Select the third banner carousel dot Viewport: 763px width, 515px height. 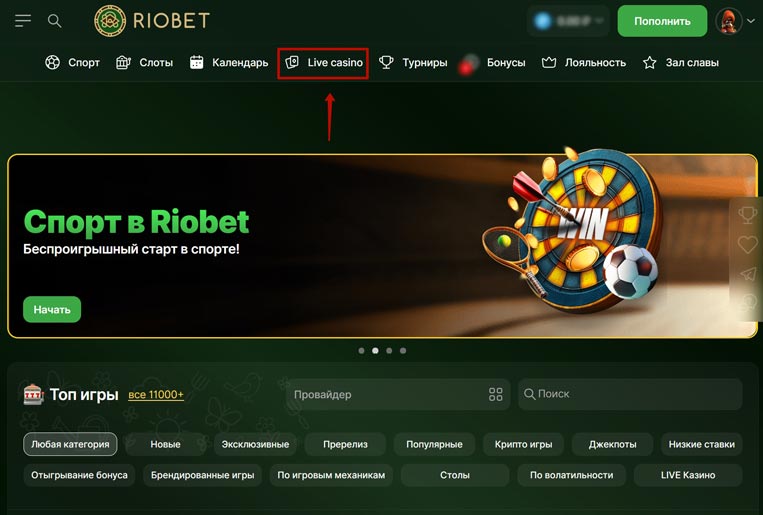(x=389, y=350)
